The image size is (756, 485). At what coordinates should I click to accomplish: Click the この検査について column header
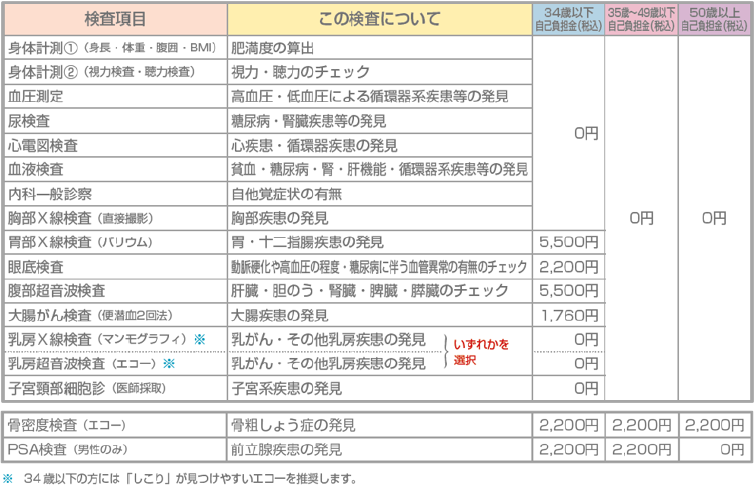pos(378,19)
